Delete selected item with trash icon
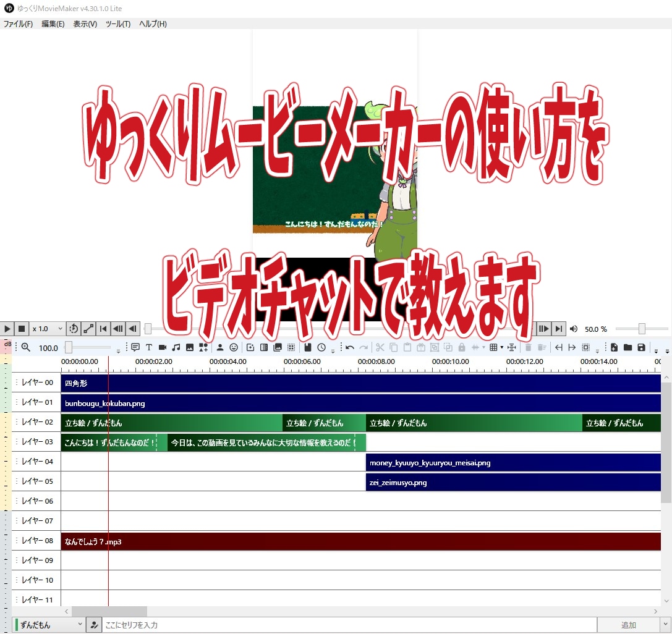This screenshot has height=634, width=672. [x=529, y=347]
